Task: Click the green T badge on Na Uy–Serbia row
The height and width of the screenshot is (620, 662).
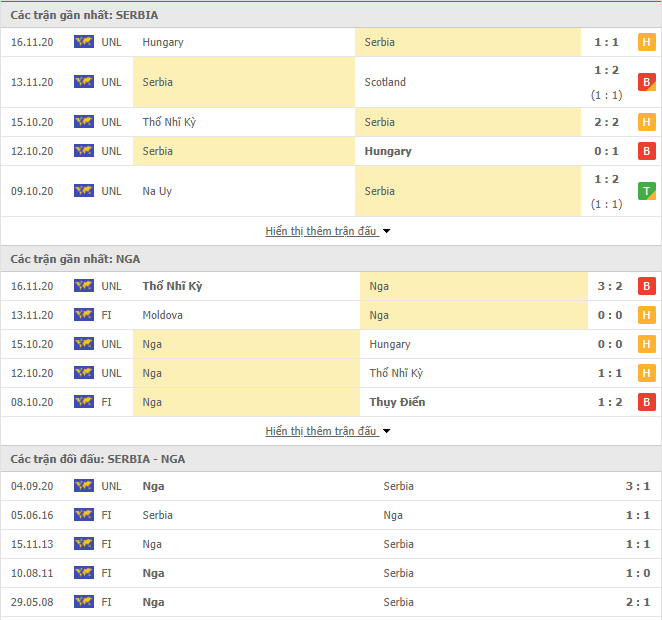Action: 646,191
